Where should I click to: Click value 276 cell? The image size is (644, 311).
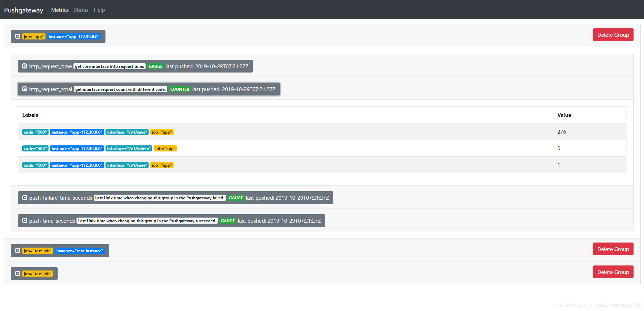click(x=589, y=132)
